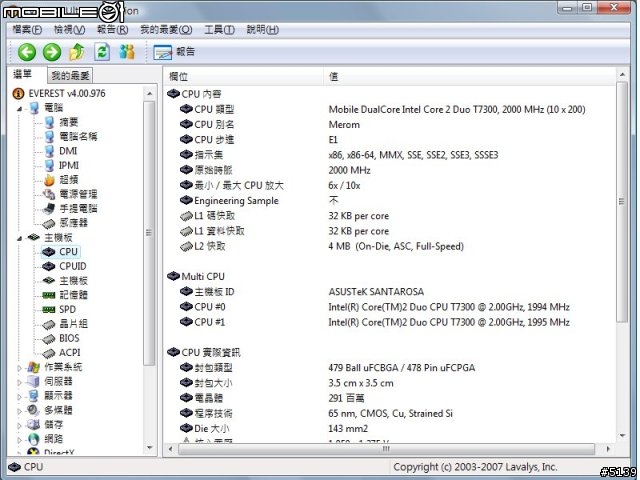Image resolution: width=640 pixels, height=480 pixels.
Task: Select the Die 大小 row
Action: (391, 429)
